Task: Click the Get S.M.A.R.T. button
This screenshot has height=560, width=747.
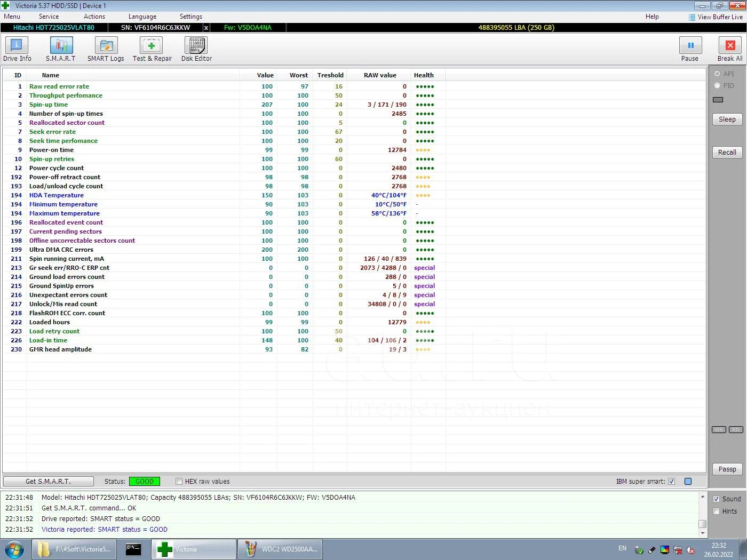Action: coord(49,482)
